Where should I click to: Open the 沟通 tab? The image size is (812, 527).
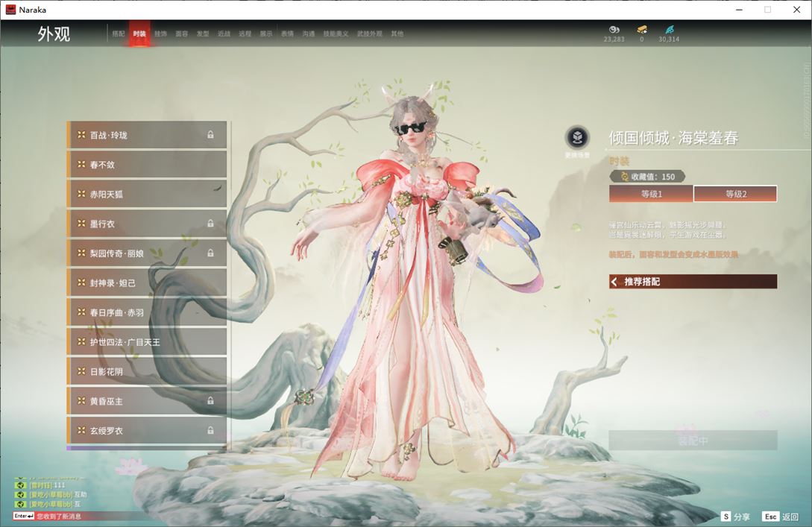(x=309, y=34)
